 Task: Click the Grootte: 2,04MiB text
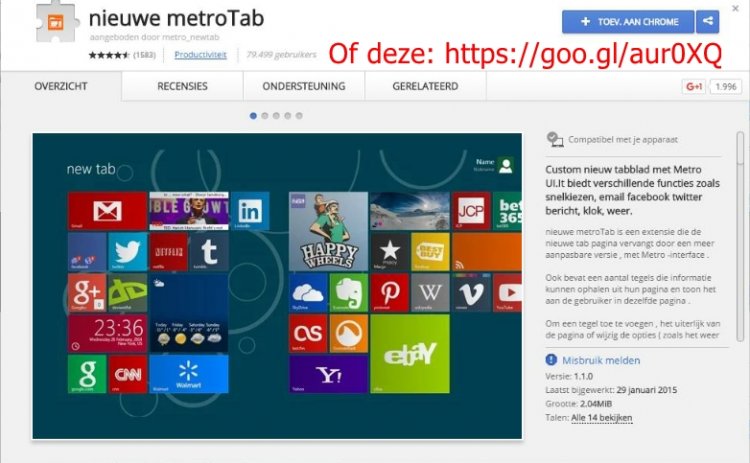578,404
